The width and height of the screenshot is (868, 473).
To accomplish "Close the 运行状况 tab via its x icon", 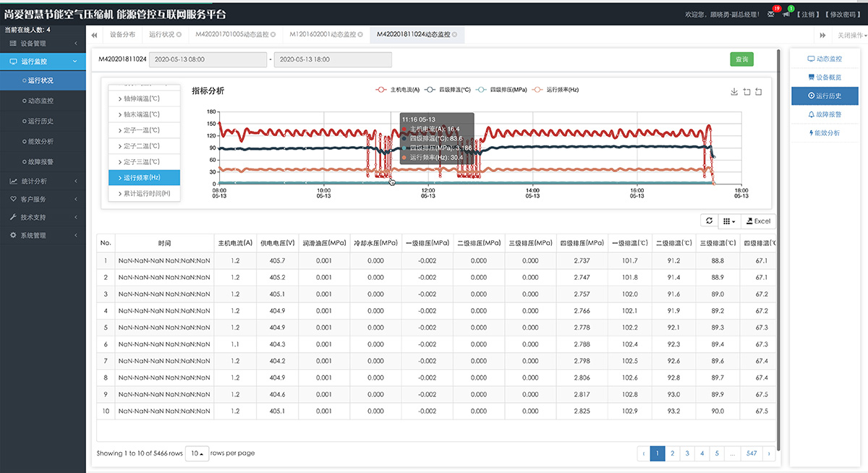I will (179, 35).
